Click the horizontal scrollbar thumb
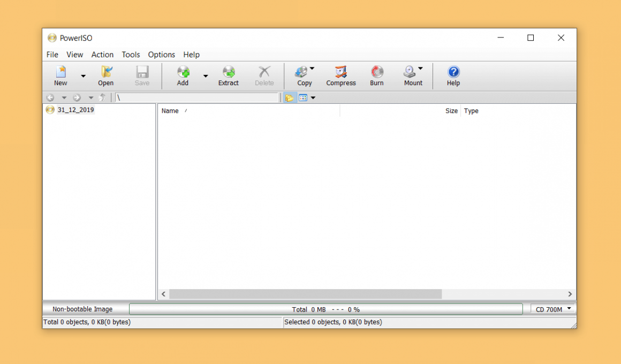The width and height of the screenshot is (621, 364). click(305, 294)
